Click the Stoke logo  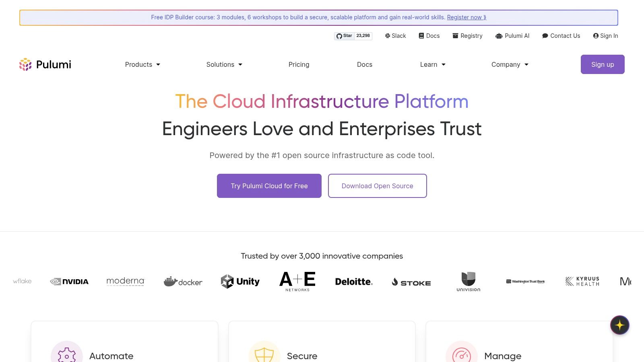click(x=411, y=282)
